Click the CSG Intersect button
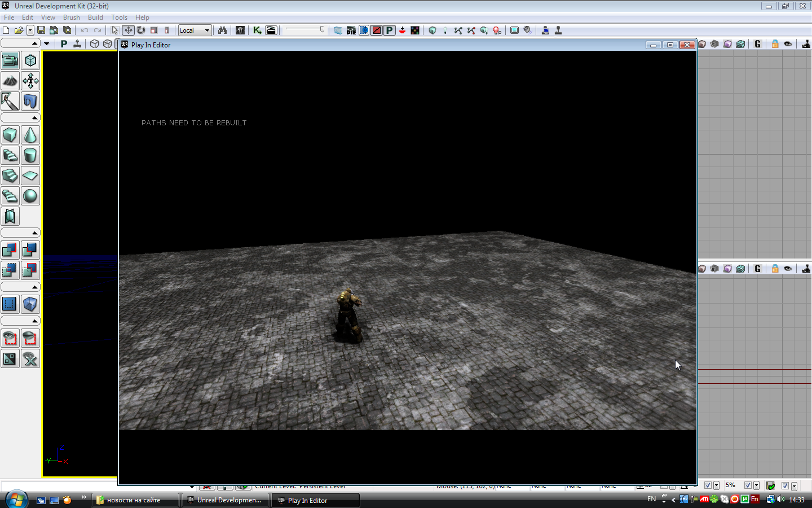 click(10, 270)
